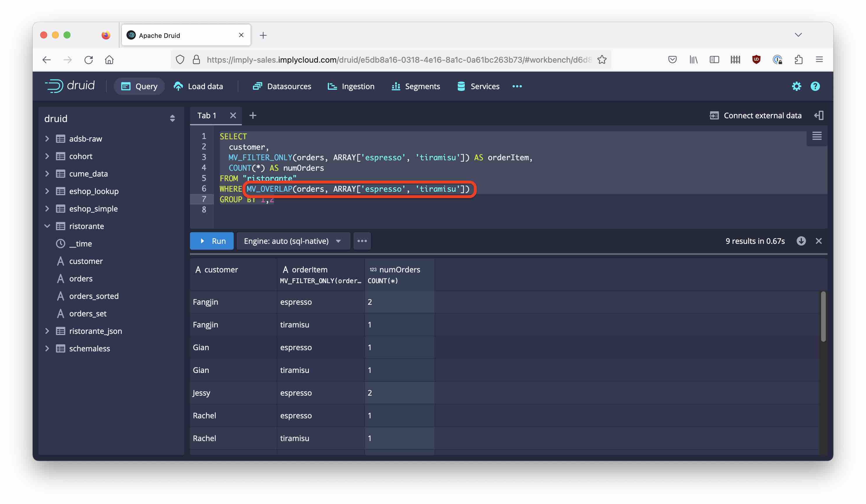
Task: Click the Load data cloud icon
Action: pyautogui.click(x=178, y=86)
